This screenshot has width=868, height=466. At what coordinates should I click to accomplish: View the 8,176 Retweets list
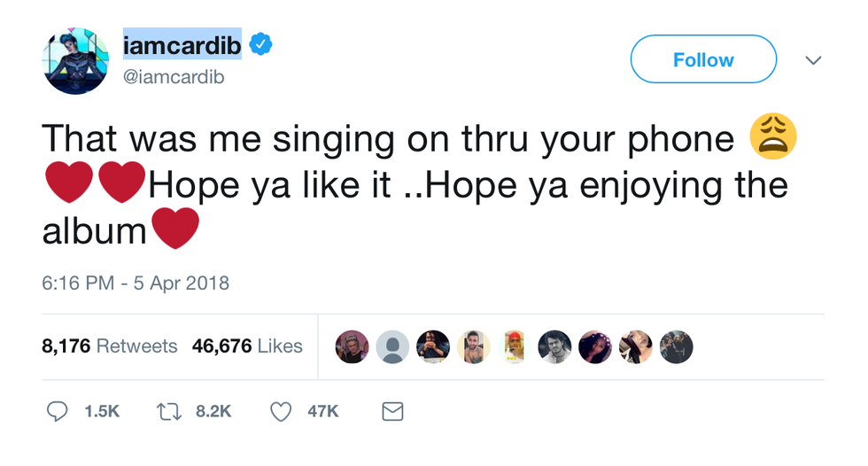tap(110, 346)
